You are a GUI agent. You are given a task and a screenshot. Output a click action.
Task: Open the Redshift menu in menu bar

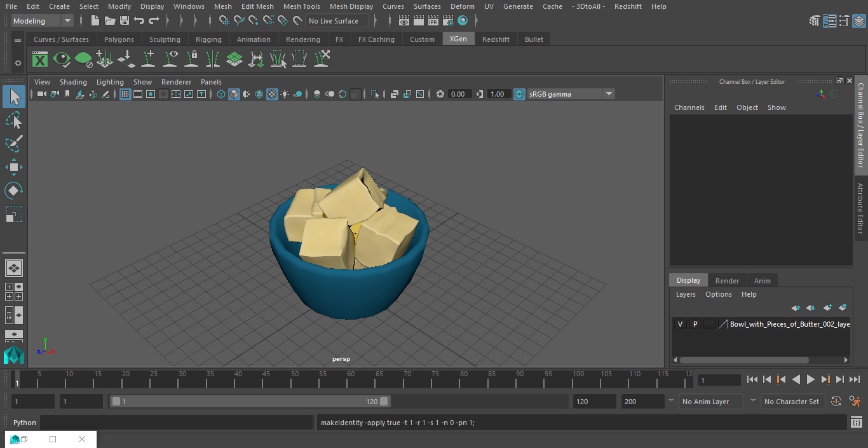(628, 6)
